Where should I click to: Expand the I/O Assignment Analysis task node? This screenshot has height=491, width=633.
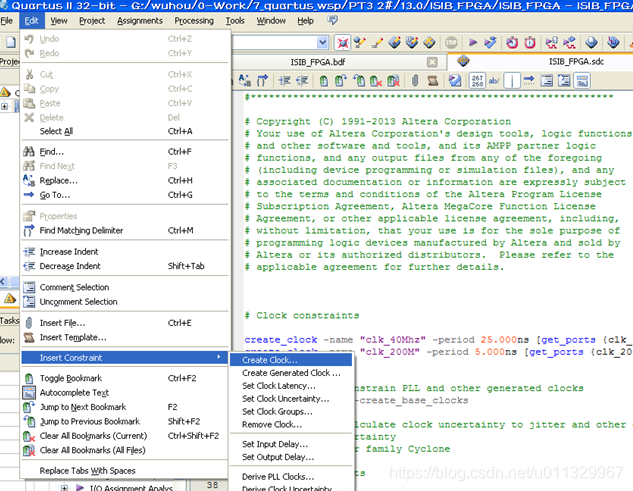coord(64,488)
